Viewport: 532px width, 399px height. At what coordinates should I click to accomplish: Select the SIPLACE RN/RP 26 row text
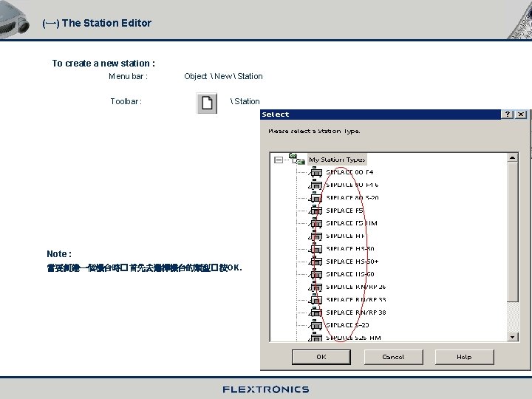point(356,287)
